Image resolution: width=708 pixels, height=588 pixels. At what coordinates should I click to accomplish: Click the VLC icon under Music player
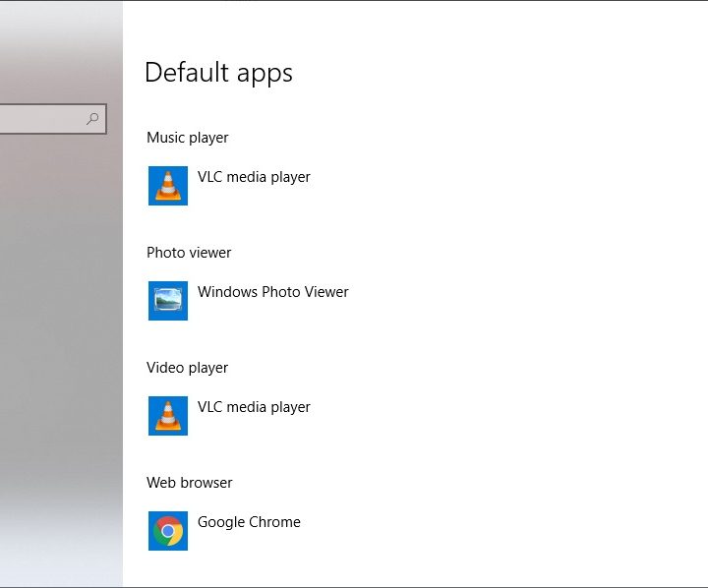pyautogui.click(x=168, y=186)
